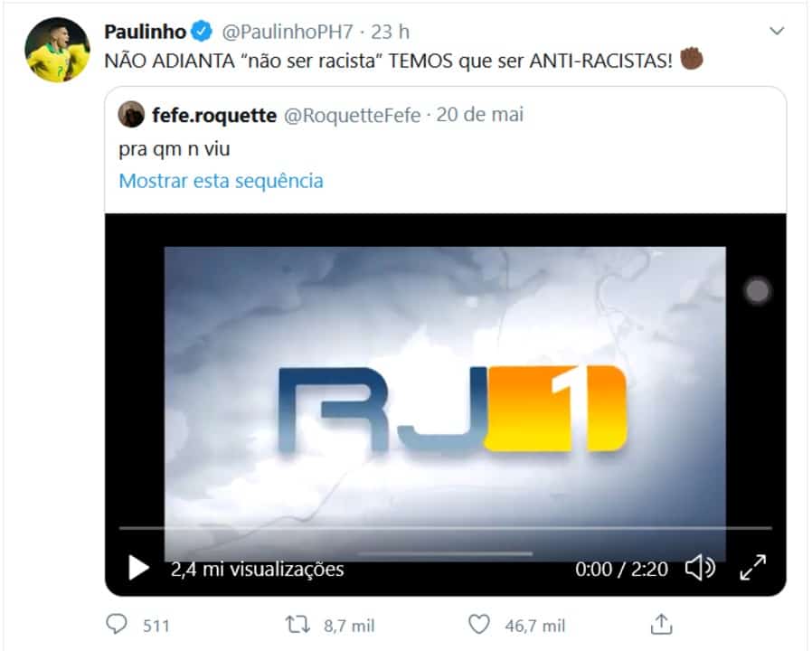Click the Paulinho display name
This screenshot has height=651, width=812.
click(145, 32)
